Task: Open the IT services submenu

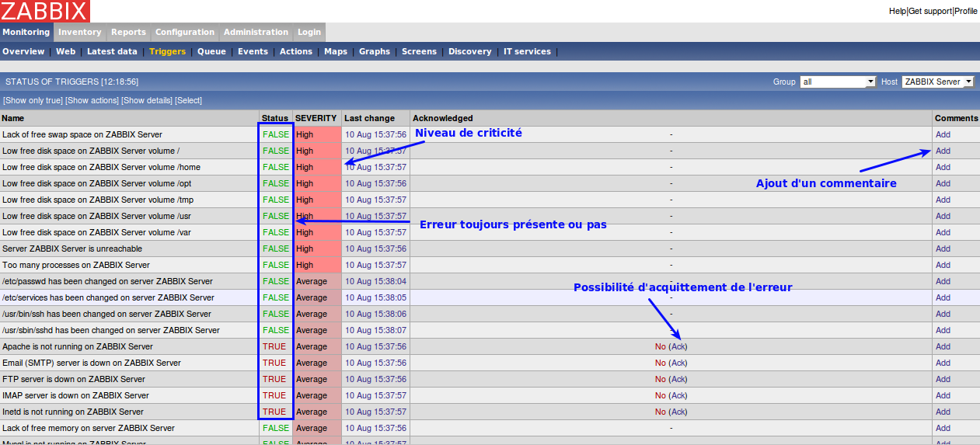Action: click(x=527, y=51)
